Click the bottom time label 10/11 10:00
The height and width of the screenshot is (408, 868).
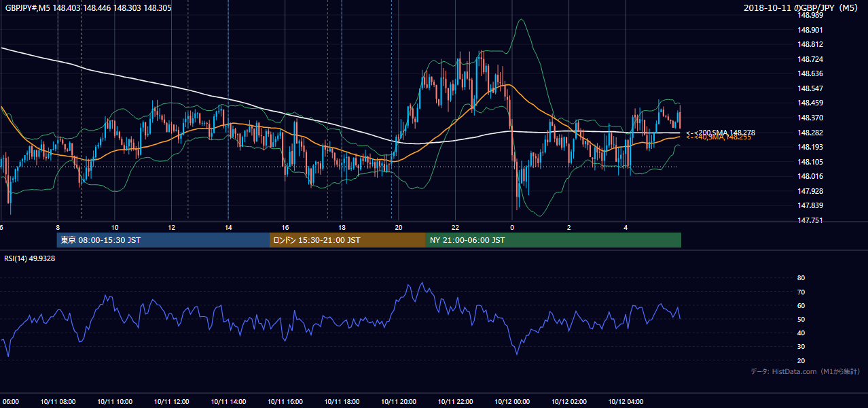[115, 402]
